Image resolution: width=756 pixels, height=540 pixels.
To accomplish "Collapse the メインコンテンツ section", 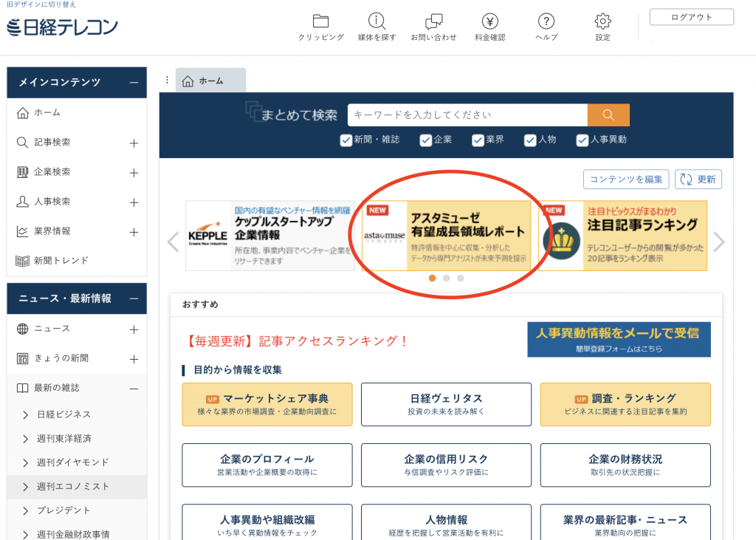I will 134,83.
